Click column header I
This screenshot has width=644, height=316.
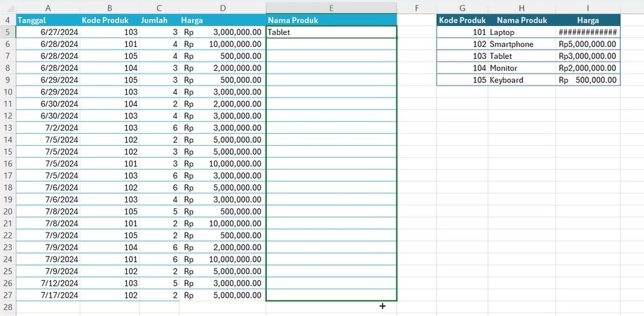pos(587,7)
